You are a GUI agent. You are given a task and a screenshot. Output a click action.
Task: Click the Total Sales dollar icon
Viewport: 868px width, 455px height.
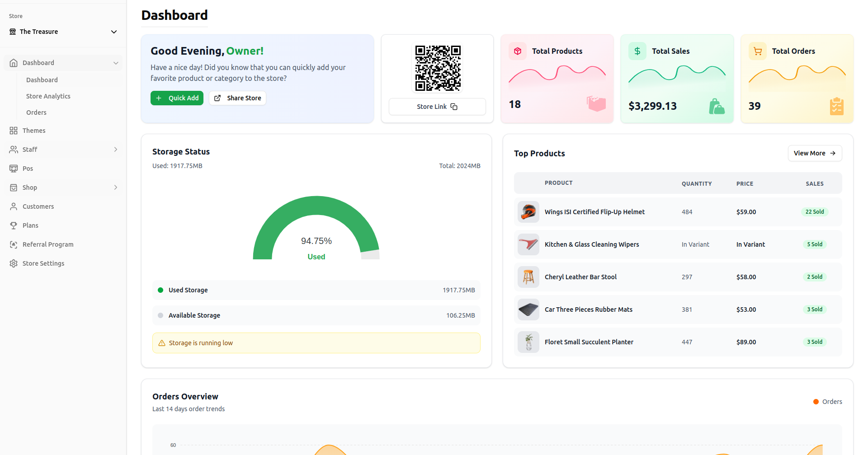[x=637, y=51]
